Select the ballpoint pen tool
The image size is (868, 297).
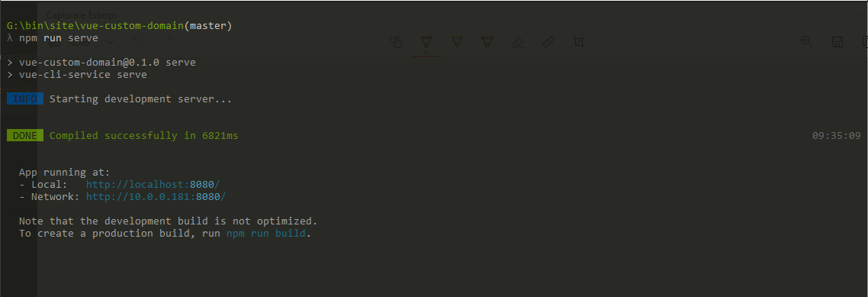426,41
